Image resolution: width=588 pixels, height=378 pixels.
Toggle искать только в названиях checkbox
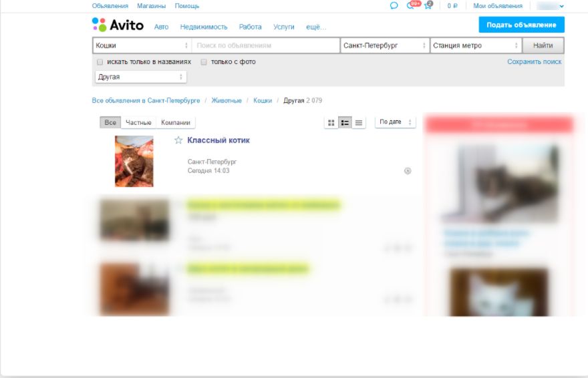(100, 62)
